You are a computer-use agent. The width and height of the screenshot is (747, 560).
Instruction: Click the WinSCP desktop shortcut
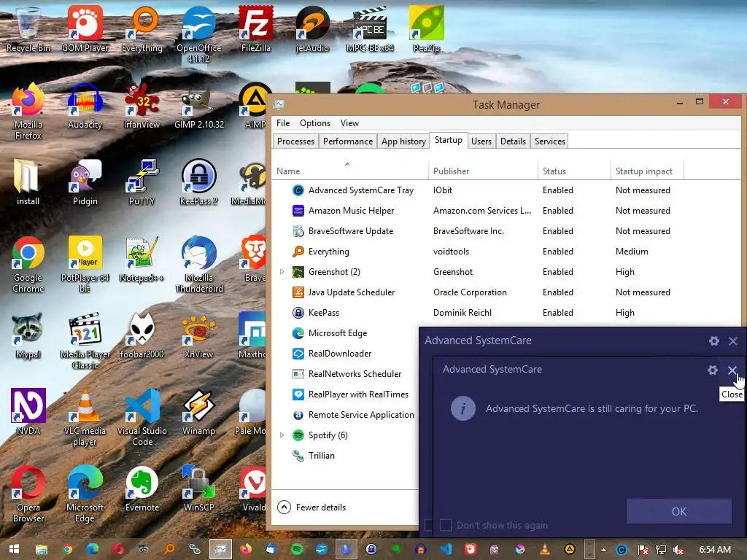(x=198, y=489)
